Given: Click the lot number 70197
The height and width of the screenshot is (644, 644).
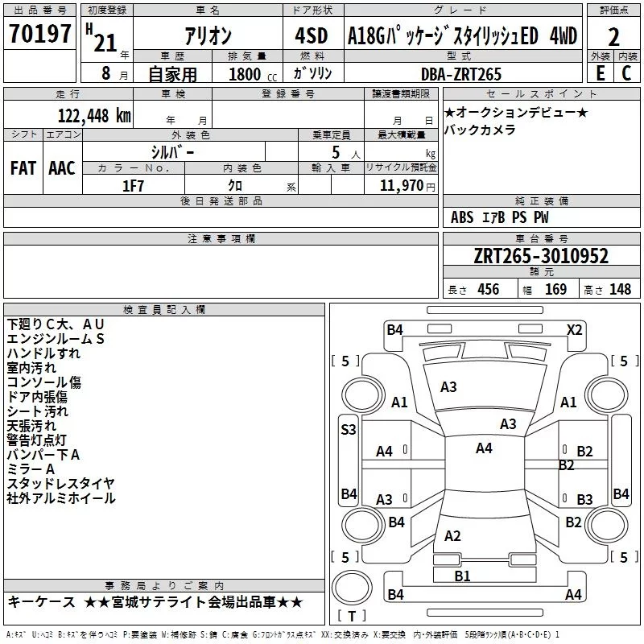Looking at the screenshot, I should (39, 33).
